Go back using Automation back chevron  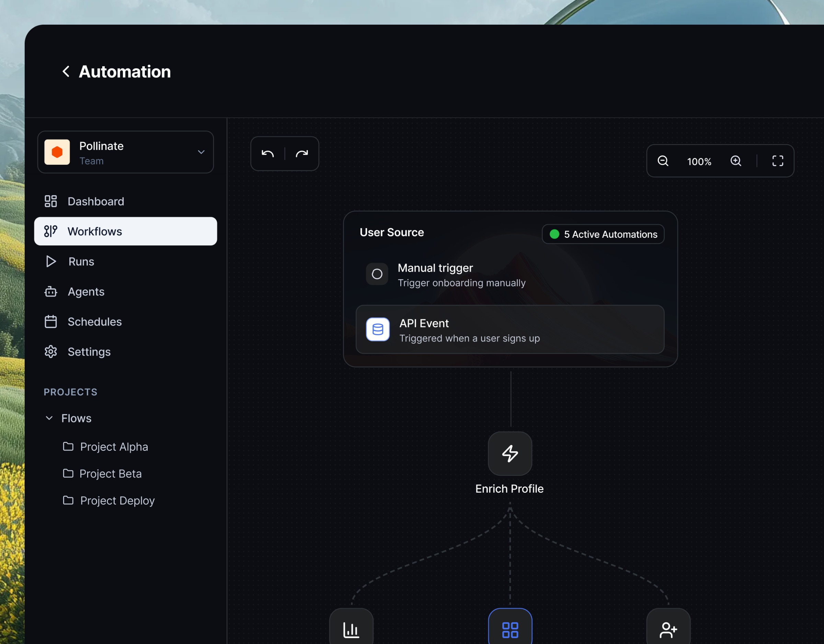point(66,72)
